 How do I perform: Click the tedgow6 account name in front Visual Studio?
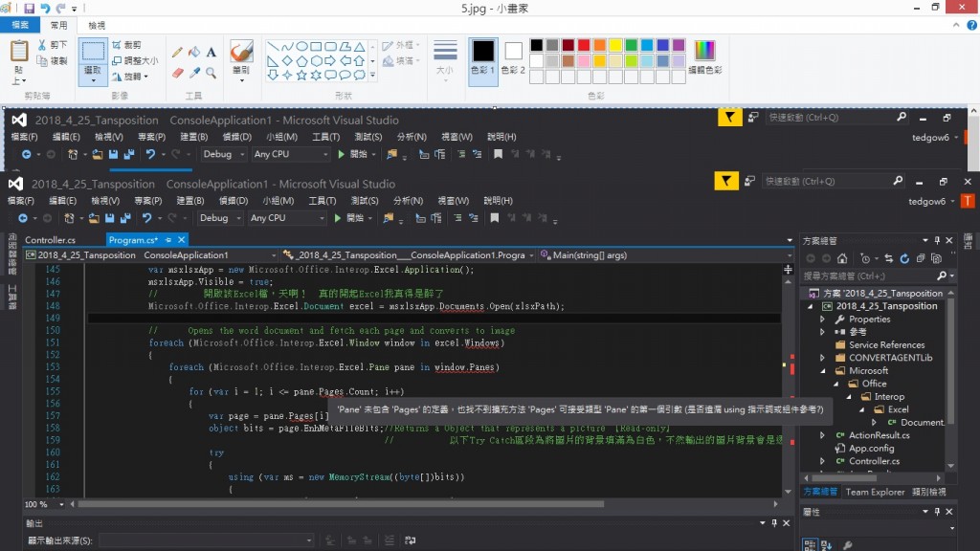coord(926,201)
